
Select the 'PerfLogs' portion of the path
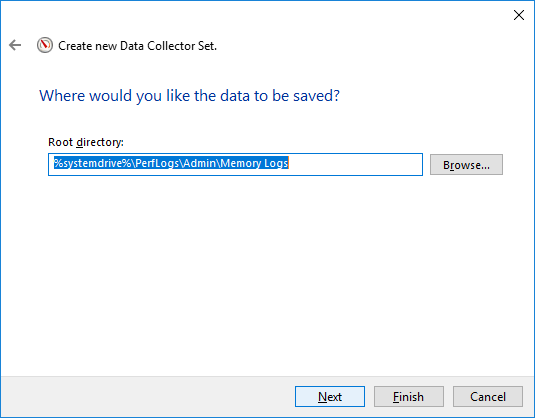tap(157, 163)
